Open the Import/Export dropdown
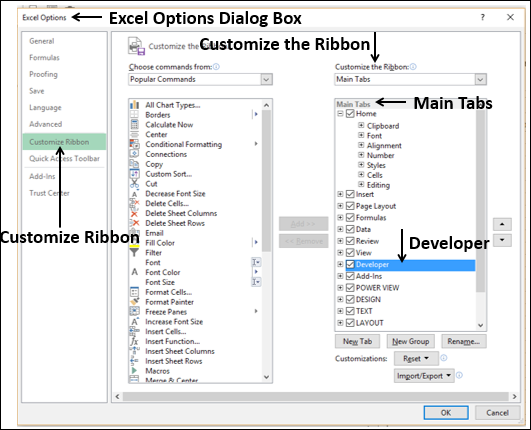Screen dimensions: 531x430 pos(424,375)
